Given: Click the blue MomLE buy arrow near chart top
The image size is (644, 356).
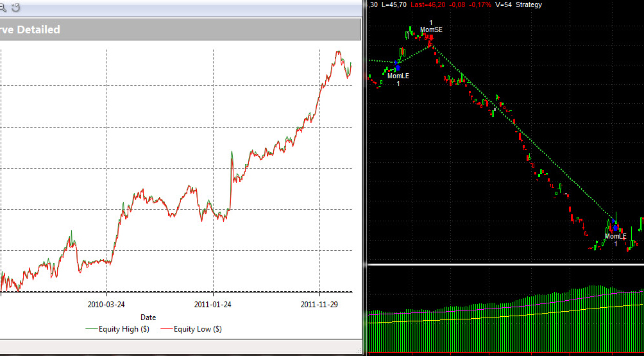Looking at the screenshot, I should pyautogui.click(x=398, y=67).
